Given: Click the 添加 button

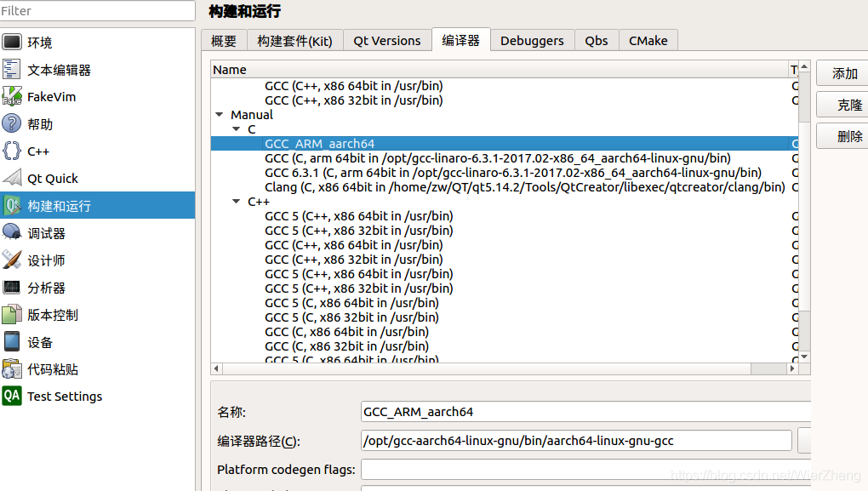Looking at the screenshot, I should click(x=843, y=73).
